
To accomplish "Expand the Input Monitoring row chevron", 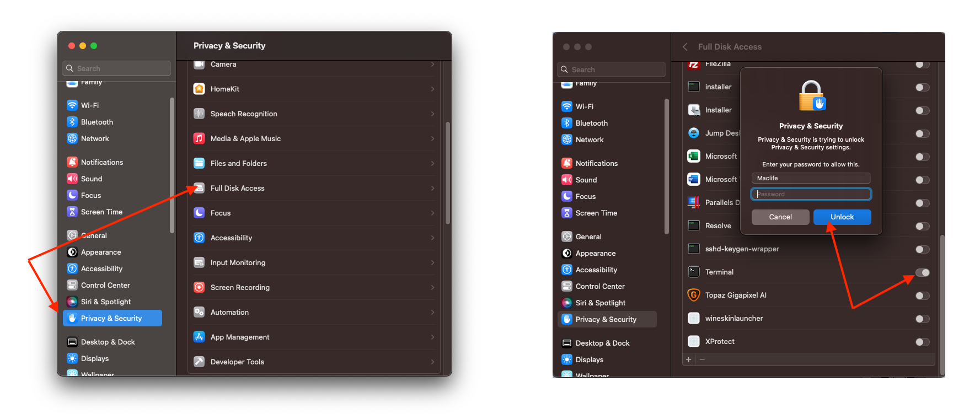I will (432, 262).
